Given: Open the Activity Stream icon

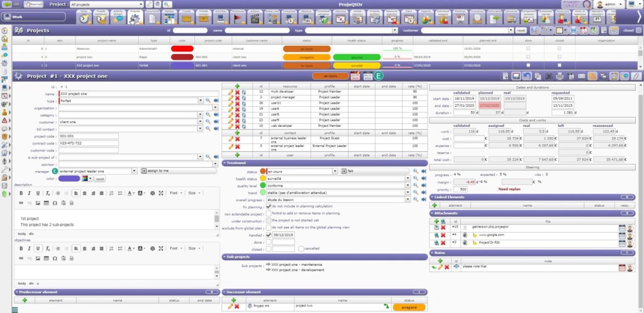Looking at the screenshot, I should (x=118, y=18).
